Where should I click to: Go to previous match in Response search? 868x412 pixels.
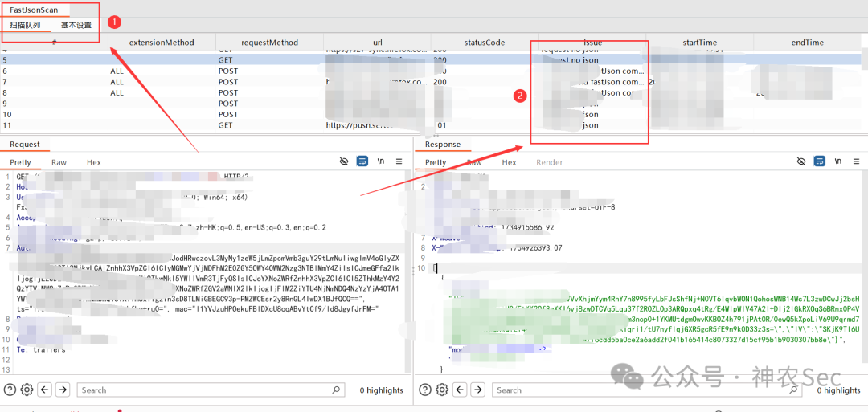pyautogui.click(x=460, y=390)
